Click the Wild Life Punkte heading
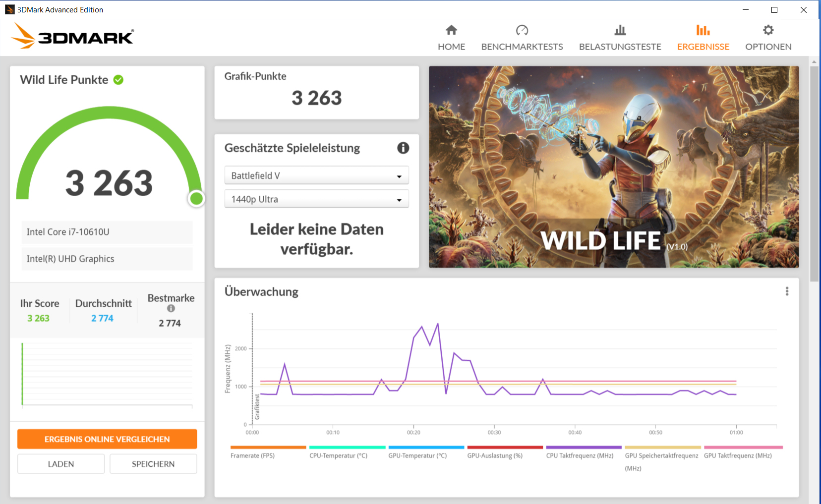Viewport: 821px width, 504px height. tap(64, 80)
